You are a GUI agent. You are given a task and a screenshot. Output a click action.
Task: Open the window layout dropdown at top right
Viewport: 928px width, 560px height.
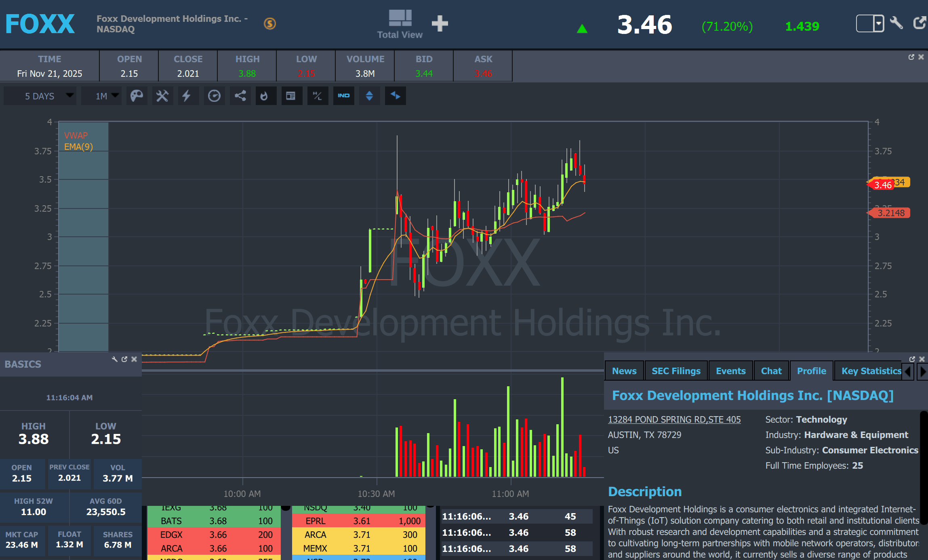(x=870, y=23)
